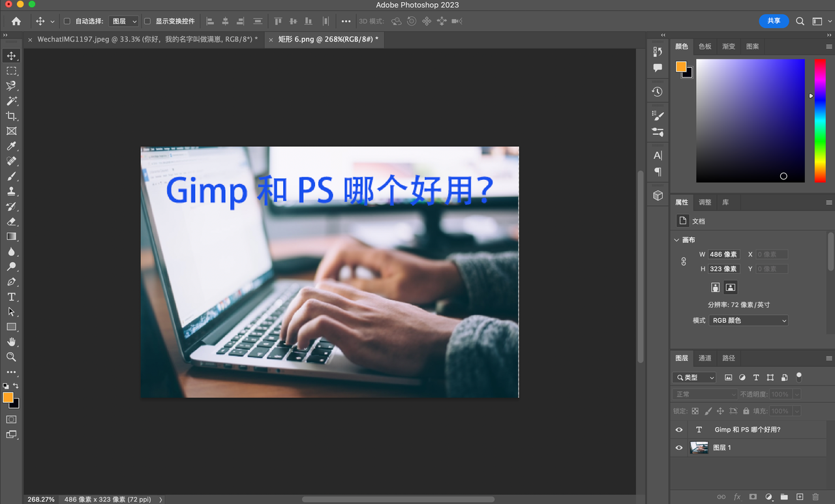Select the Move tool in toolbar

pos(11,56)
